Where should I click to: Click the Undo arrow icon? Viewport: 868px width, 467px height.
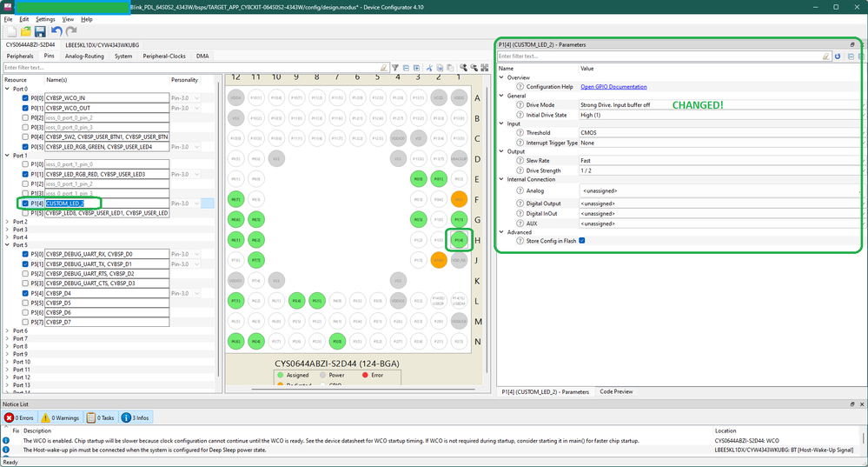[56, 31]
